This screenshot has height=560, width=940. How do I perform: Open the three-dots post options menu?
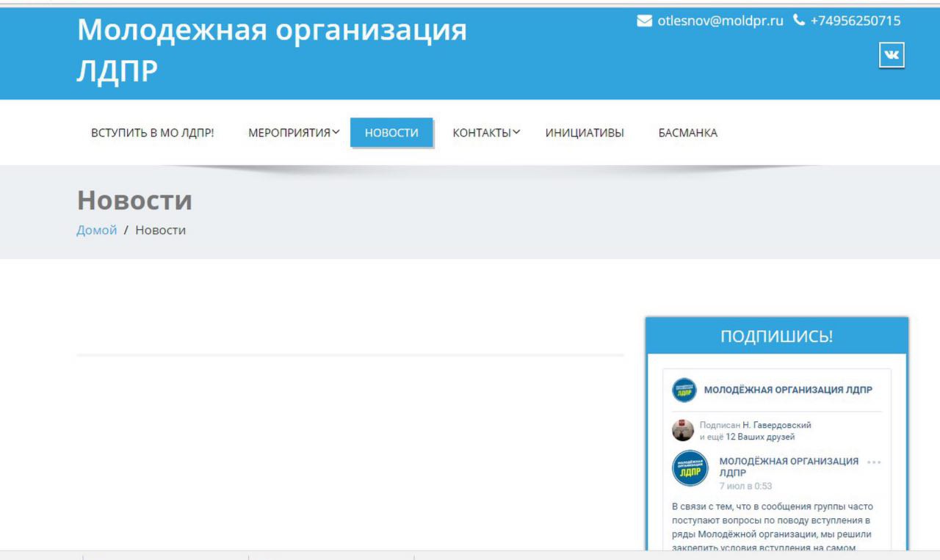pyautogui.click(x=874, y=462)
